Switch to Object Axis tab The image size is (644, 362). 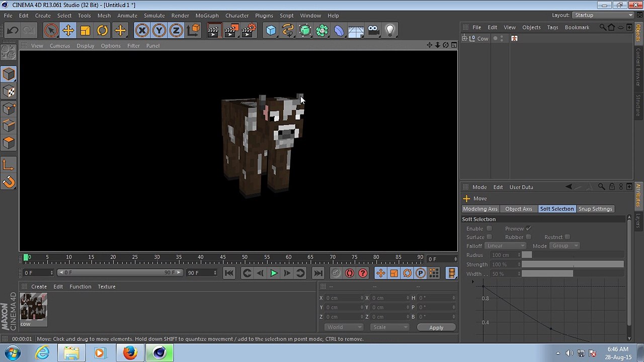[x=519, y=209]
